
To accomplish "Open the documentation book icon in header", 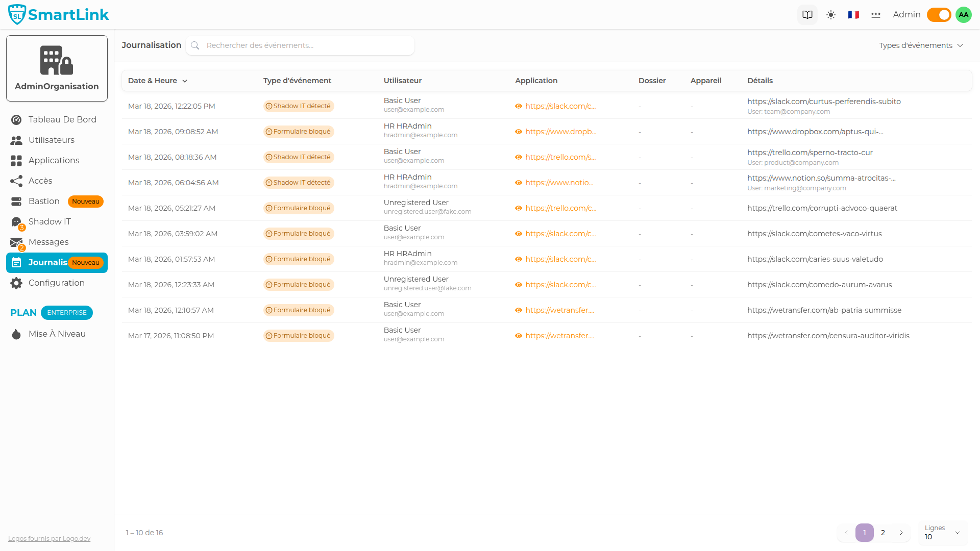I will pos(807,14).
